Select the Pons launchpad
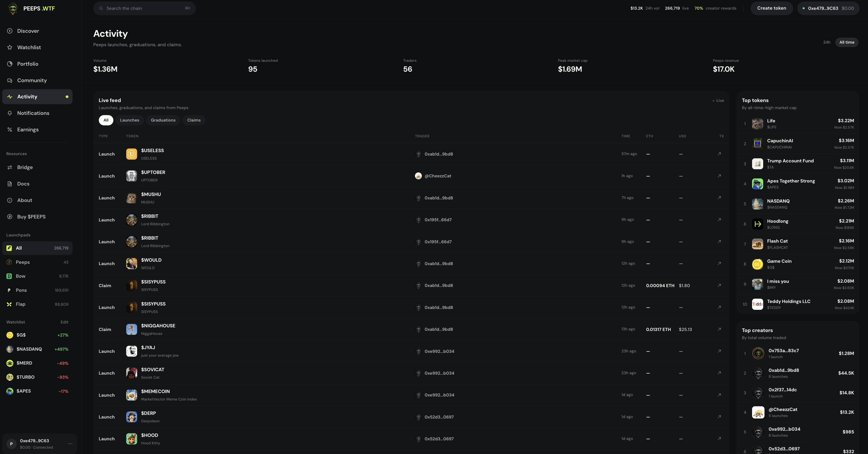This screenshot has height=454, width=868. click(x=37, y=290)
